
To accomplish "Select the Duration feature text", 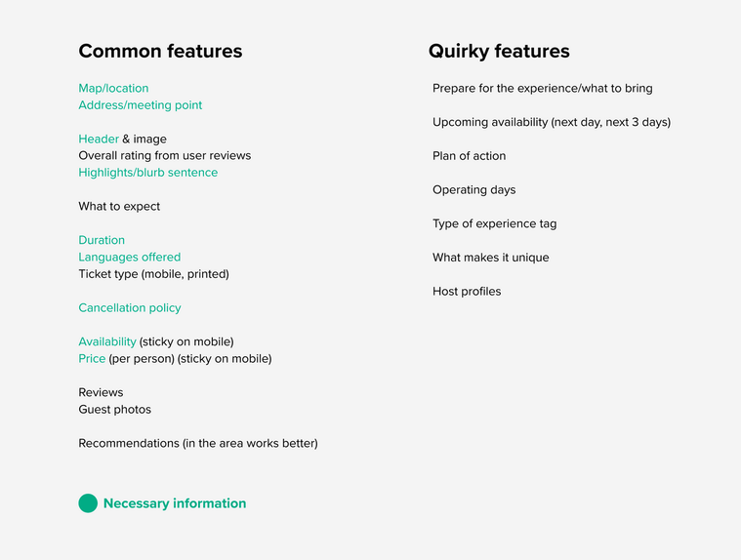I will [x=102, y=240].
